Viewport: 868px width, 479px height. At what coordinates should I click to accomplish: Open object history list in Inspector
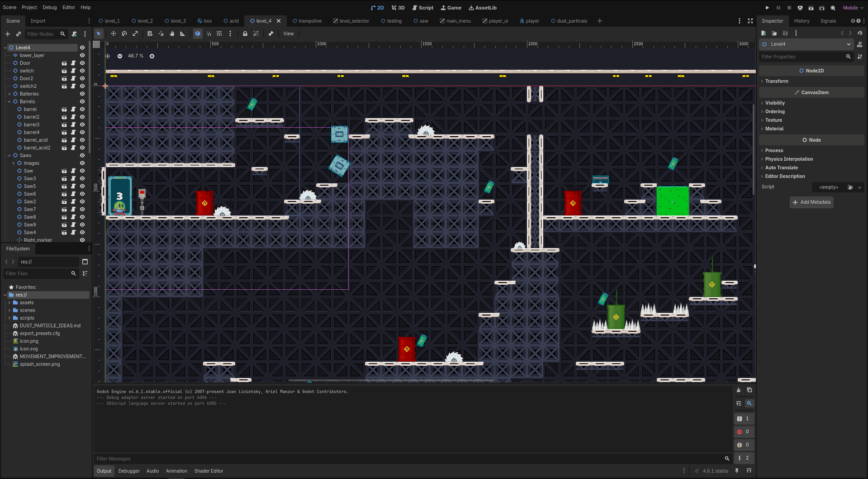point(860,33)
